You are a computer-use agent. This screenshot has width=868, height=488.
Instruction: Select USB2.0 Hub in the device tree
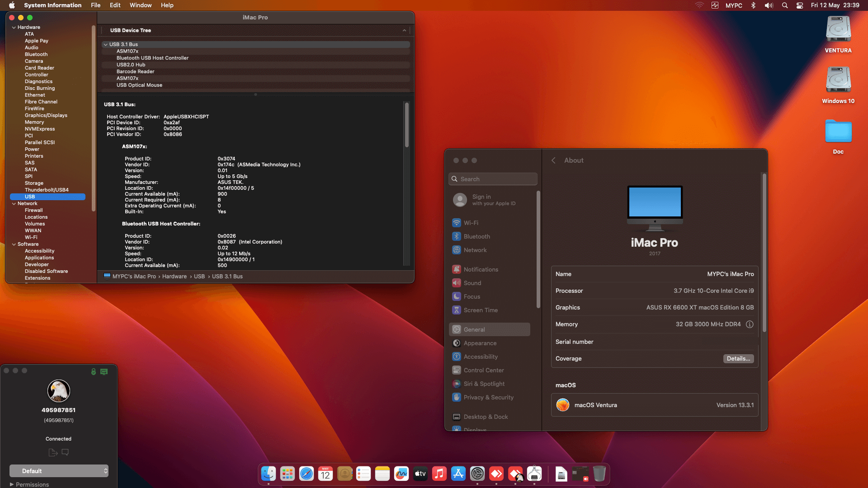[131, 65]
